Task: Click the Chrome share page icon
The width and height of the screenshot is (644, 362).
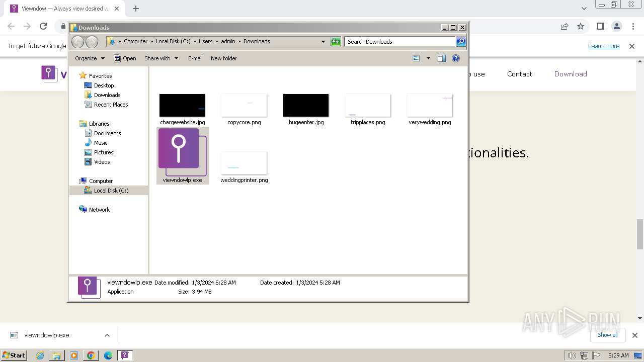Action: [x=565, y=26]
